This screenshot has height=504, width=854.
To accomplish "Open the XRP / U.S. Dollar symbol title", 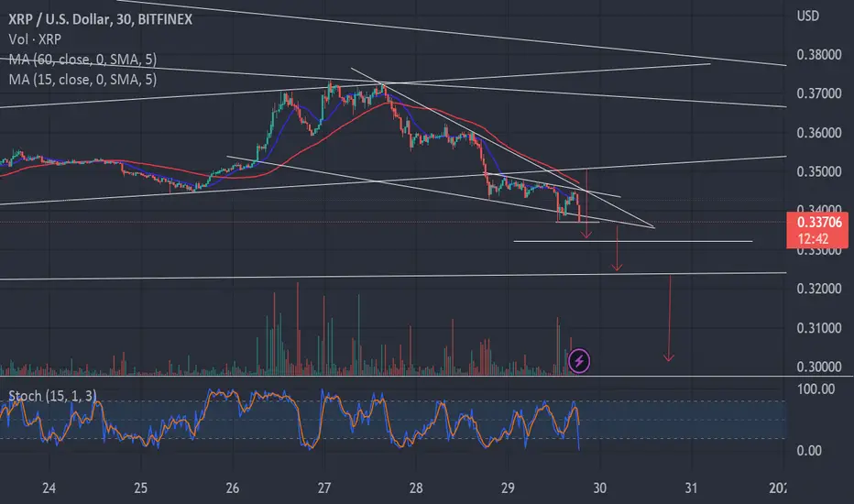I will pos(100,19).
